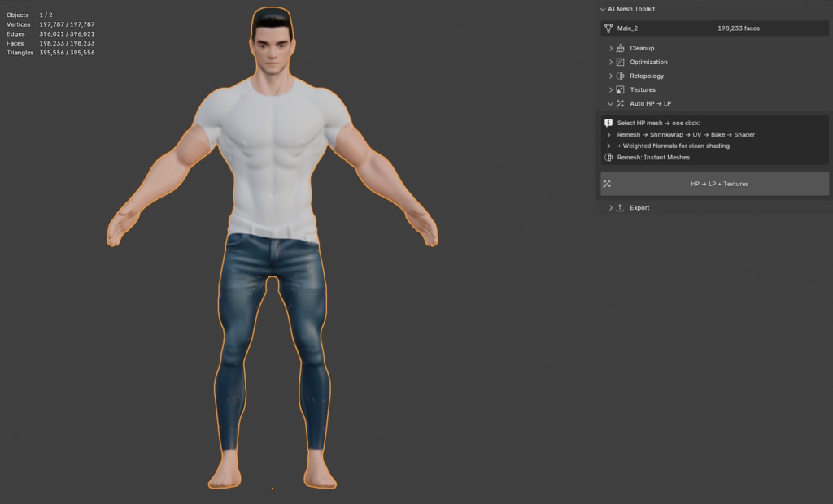The image size is (833, 504).
Task: Collapse the Auto HP → LP section chevron
Action: pos(610,103)
